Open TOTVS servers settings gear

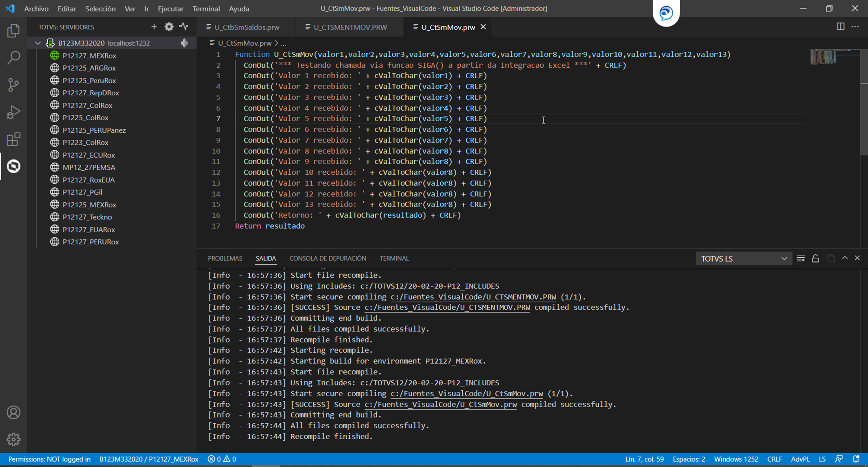pyautogui.click(x=169, y=27)
